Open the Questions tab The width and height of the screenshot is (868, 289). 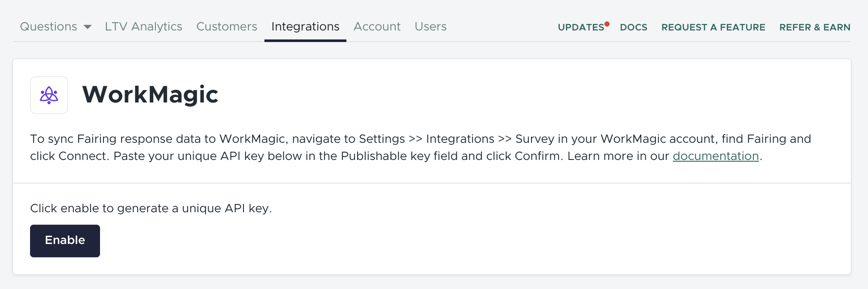pos(49,27)
